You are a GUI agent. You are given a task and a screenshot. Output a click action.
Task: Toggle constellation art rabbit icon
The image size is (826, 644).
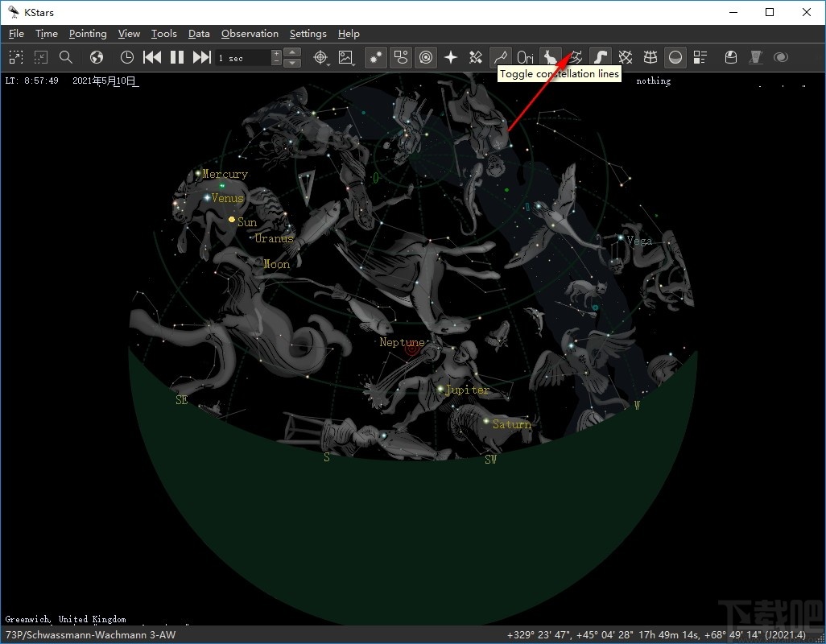point(551,57)
